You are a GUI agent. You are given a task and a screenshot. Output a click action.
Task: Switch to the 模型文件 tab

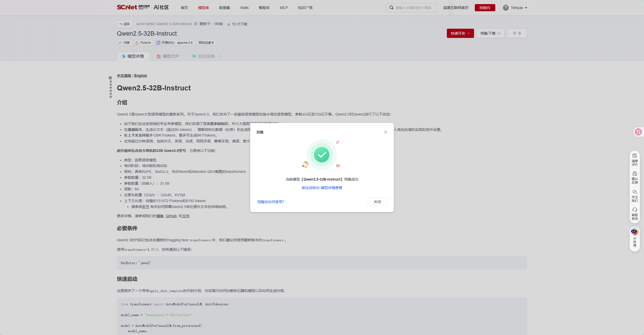tap(168, 56)
